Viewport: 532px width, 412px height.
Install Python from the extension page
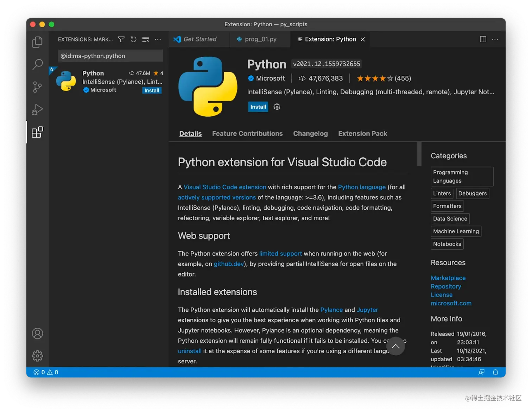(258, 107)
